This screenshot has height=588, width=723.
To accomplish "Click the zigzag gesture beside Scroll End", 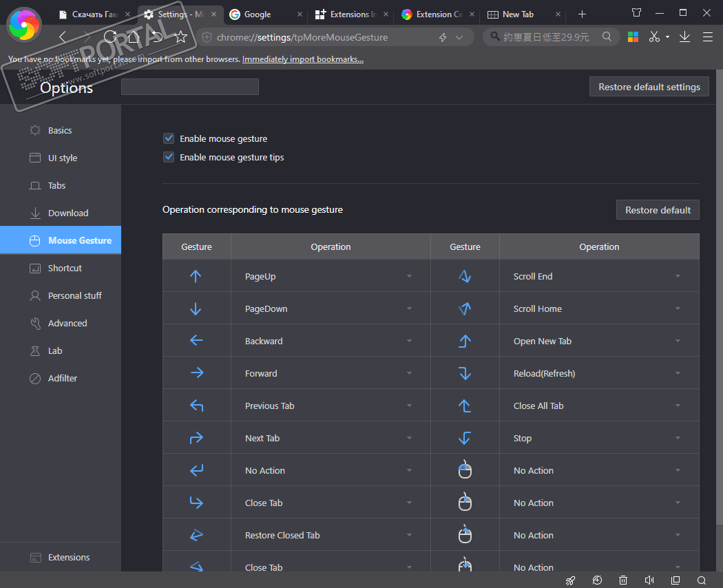I will pos(465,276).
